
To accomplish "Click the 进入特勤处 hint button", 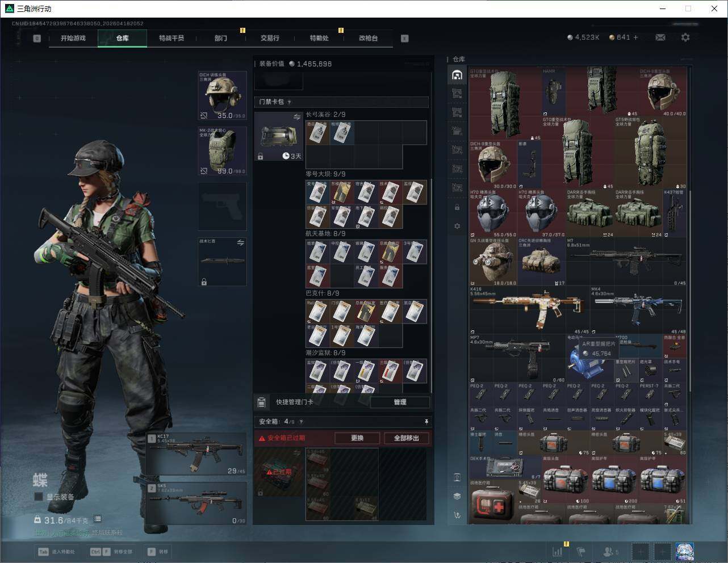I will click(57, 552).
